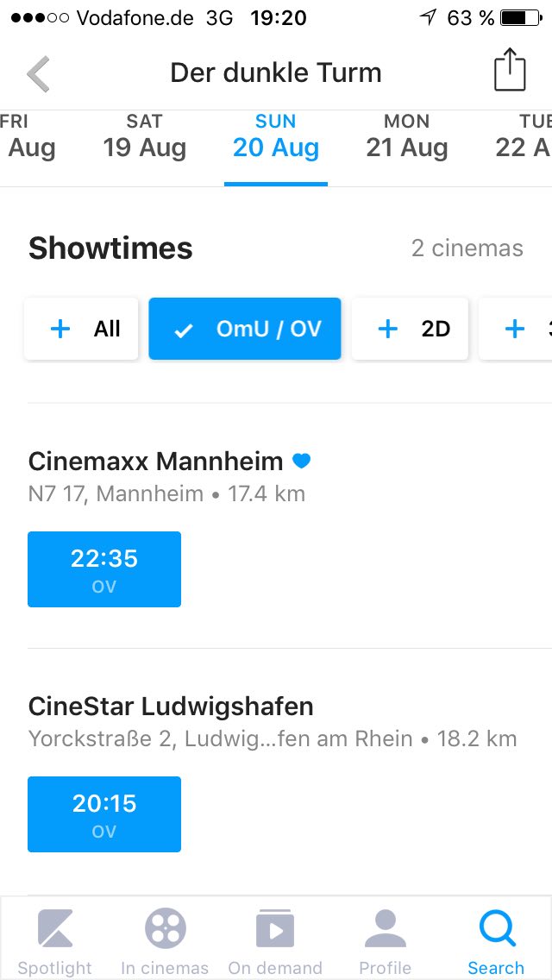Disable the OmU / OV filter
This screenshot has height=980, width=552.
pyautogui.click(x=245, y=329)
